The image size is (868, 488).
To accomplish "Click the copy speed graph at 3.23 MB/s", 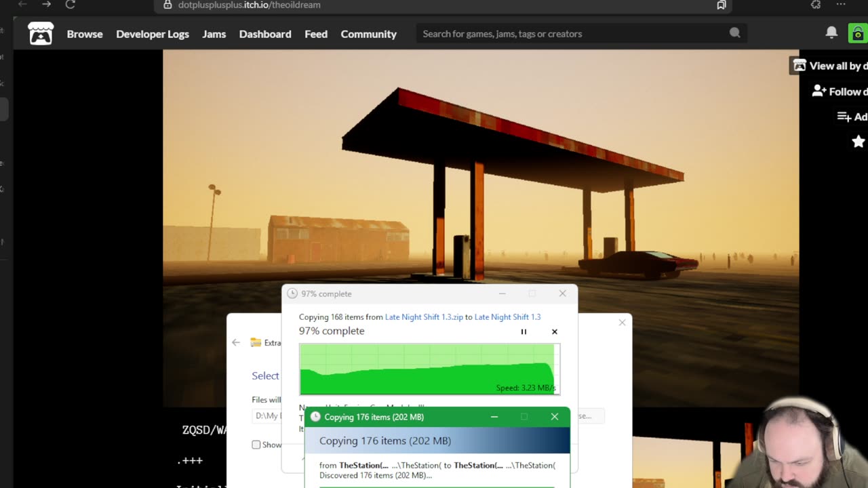I will click(x=430, y=369).
